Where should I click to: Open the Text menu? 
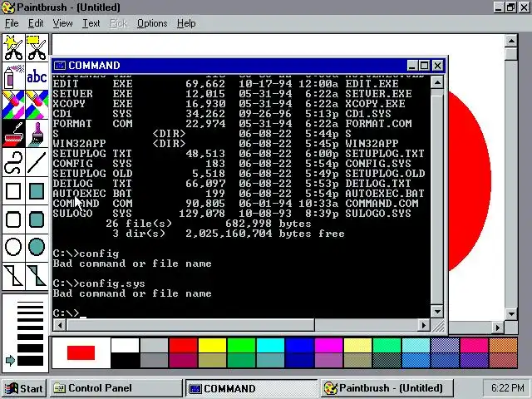pos(91,23)
